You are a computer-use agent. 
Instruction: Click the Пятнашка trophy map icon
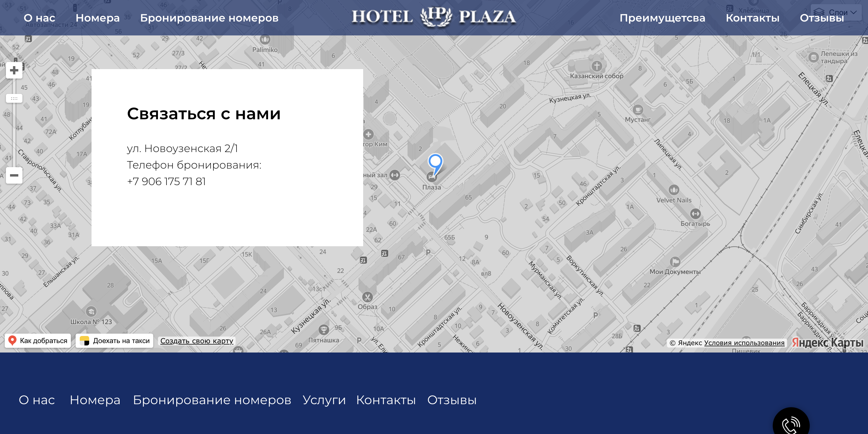[x=324, y=329]
